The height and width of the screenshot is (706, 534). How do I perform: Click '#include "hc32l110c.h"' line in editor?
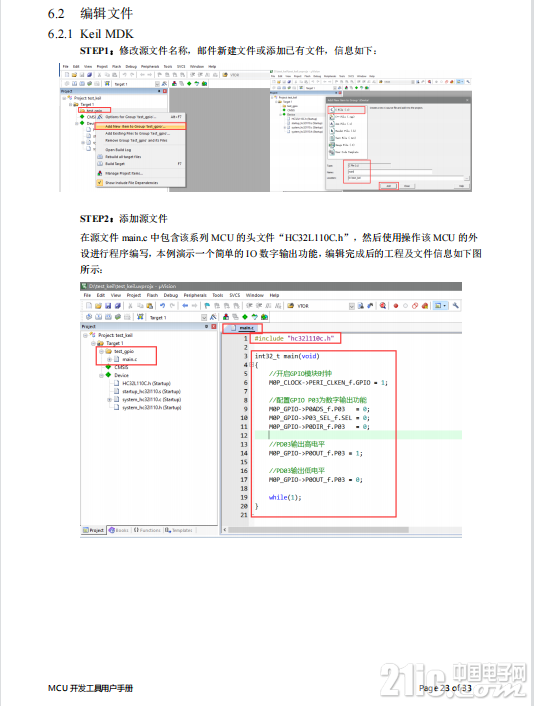pyautogui.click(x=294, y=338)
